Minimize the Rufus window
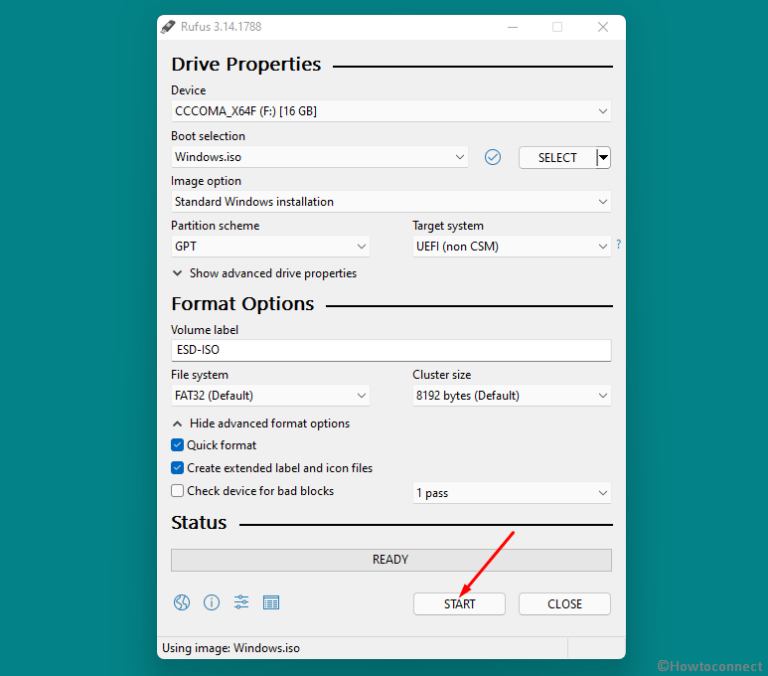The width and height of the screenshot is (768, 676). pyautogui.click(x=513, y=27)
